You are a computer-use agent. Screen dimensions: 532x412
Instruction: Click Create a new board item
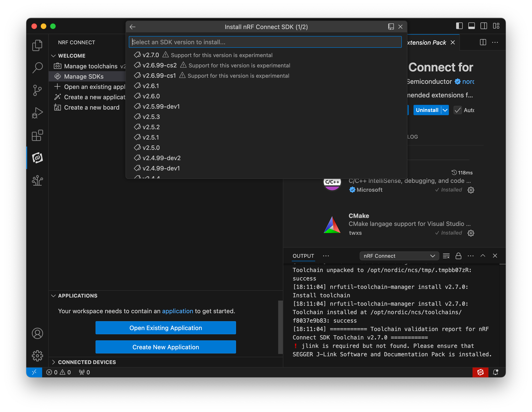coord(87,107)
